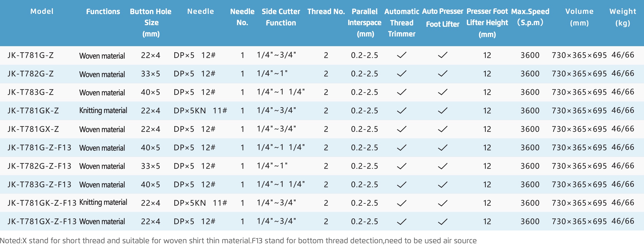Select model name JK-T781G-Z
The image size is (644, 251).
click(x=31, y=55)
